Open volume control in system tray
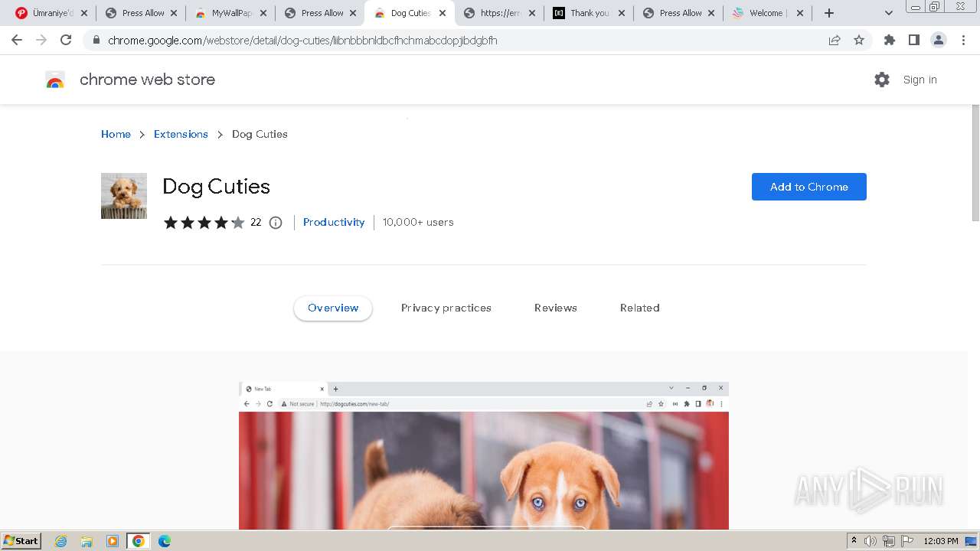The image size is (980, 551). click(871, 541)
